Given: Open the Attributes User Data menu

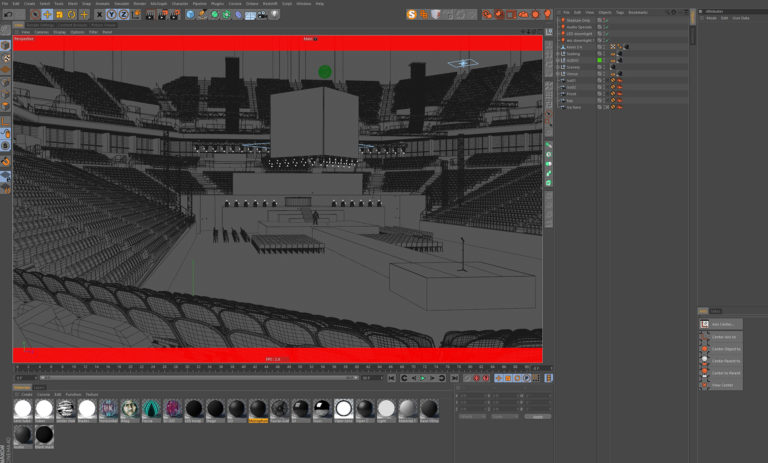Looking at the screenshot, I should click(741, 18).
